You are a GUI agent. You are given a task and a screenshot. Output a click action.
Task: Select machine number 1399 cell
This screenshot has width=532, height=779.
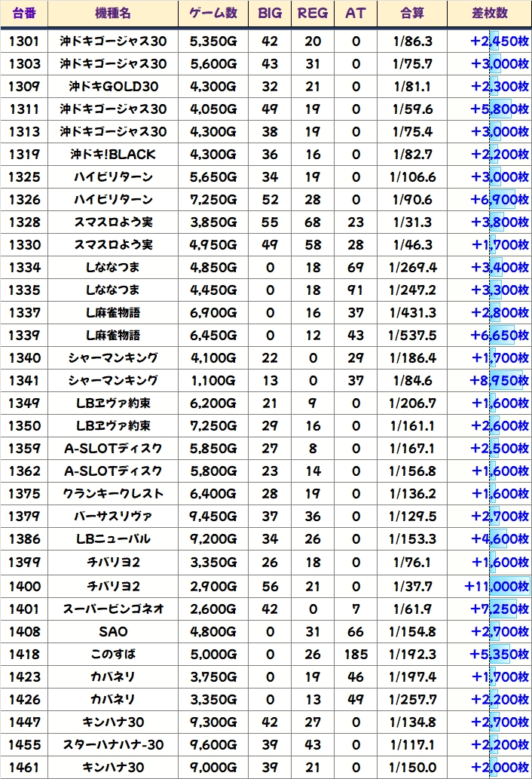(24, 563)
